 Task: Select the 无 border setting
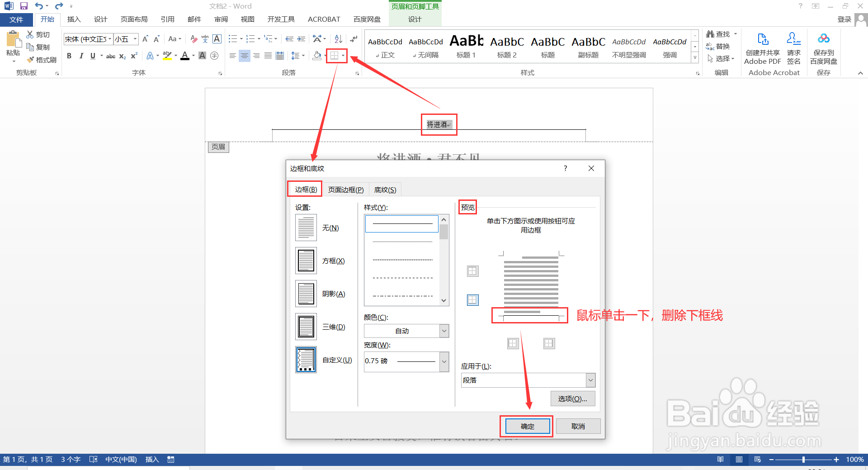point(306,228)
